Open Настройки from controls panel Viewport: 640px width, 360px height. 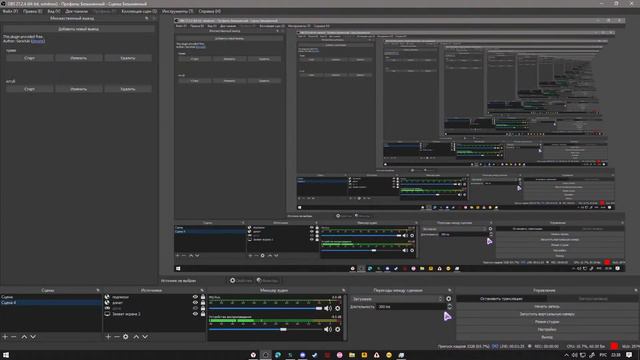(x=547, y=329)
